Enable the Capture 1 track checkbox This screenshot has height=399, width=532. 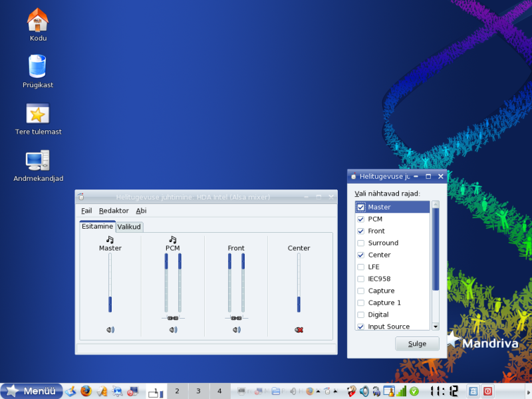point(360,303)
